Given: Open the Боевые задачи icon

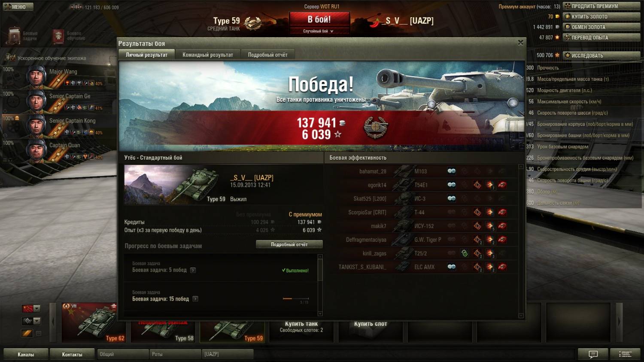Looking at the screenshot, I should point(14,36).
